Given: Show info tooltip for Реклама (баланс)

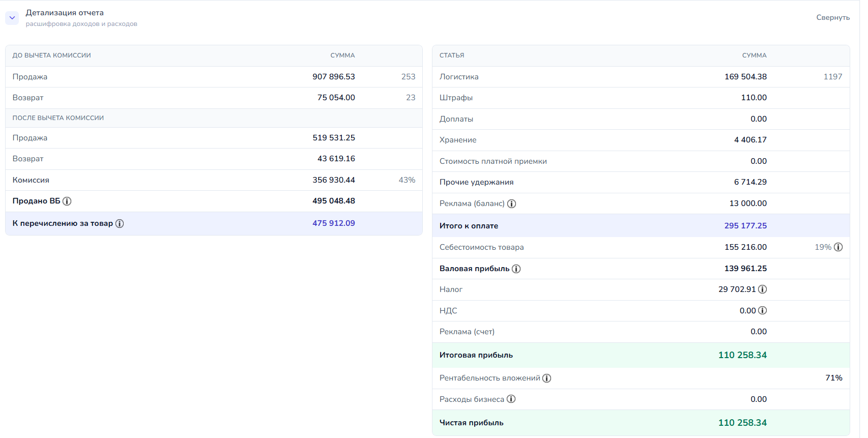Looking at the screenshot, I should pos(512,203).
